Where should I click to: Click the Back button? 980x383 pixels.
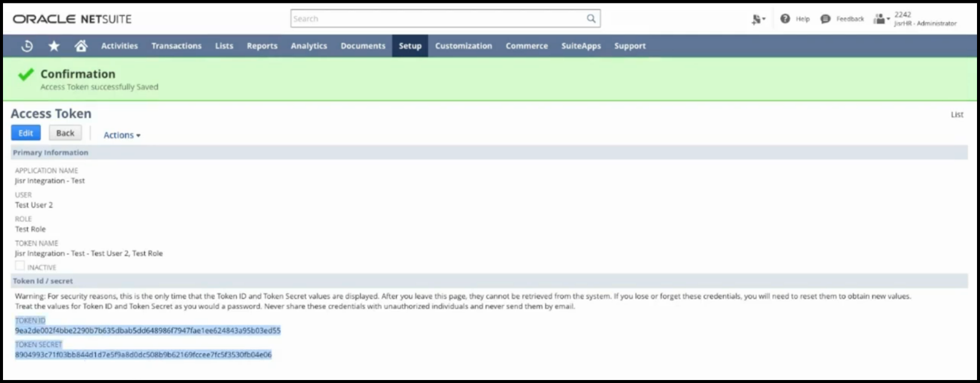pyautogui.click(x=65, y=133)
